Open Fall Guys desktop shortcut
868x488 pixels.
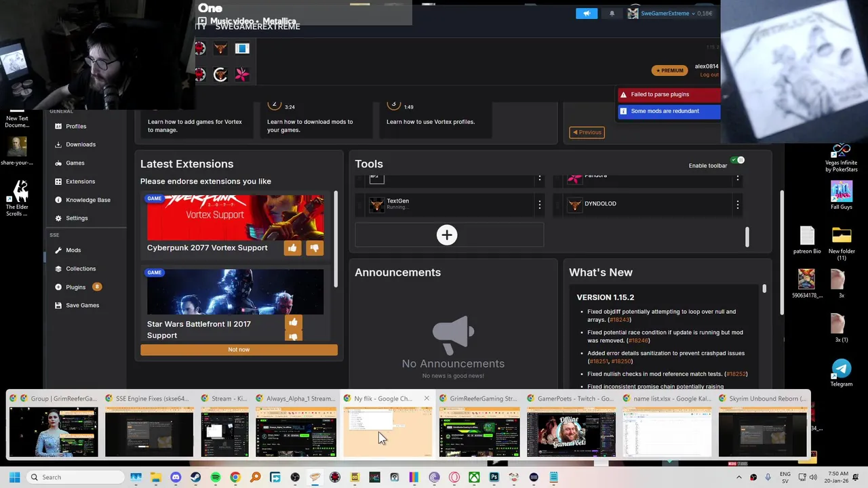coord(842,195)
